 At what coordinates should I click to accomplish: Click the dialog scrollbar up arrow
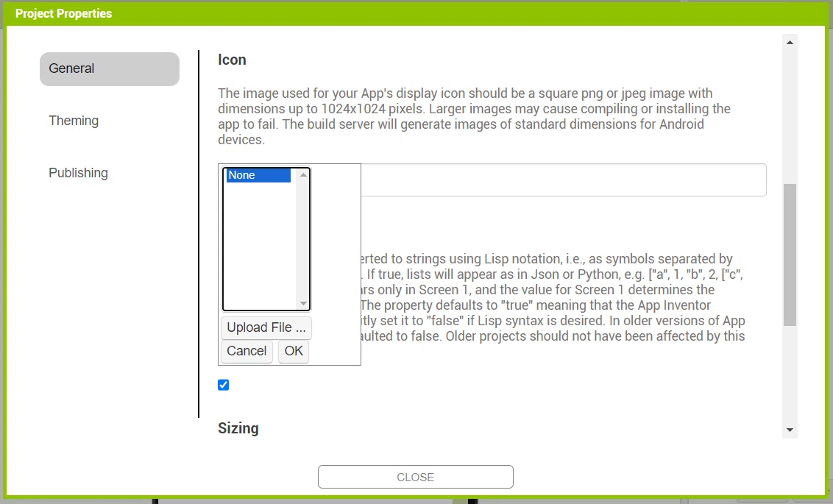[x=790, y=43]
